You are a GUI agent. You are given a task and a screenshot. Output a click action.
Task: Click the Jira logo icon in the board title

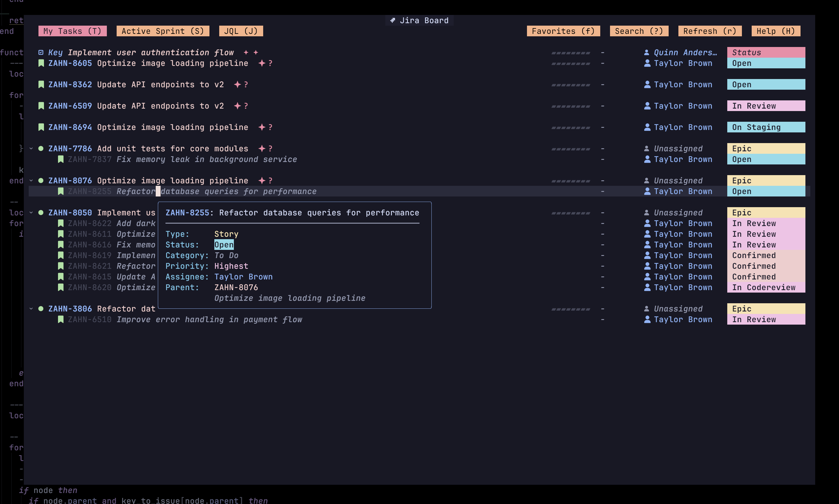coord(393,20)
